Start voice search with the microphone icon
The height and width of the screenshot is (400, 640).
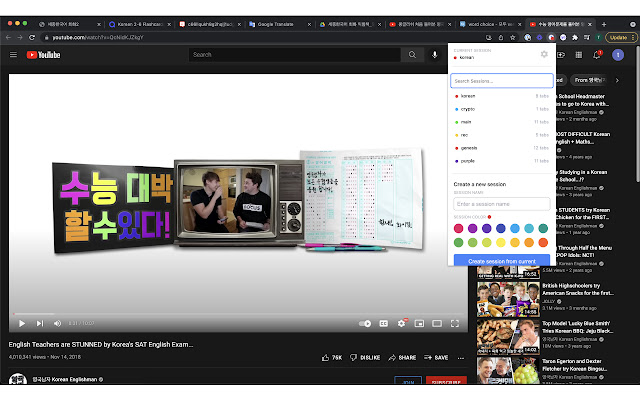click(x=435, y=55)
